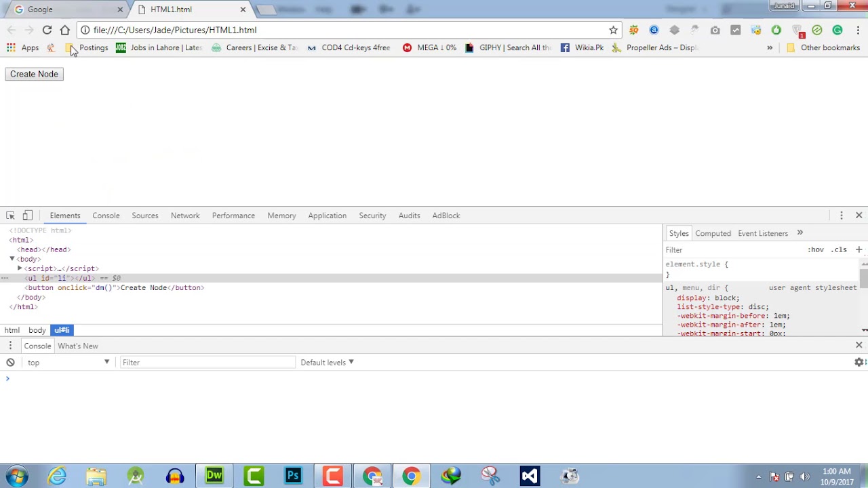Click the console Filter input field
This screenshot has width=868, height=488.
click(208, 363)
